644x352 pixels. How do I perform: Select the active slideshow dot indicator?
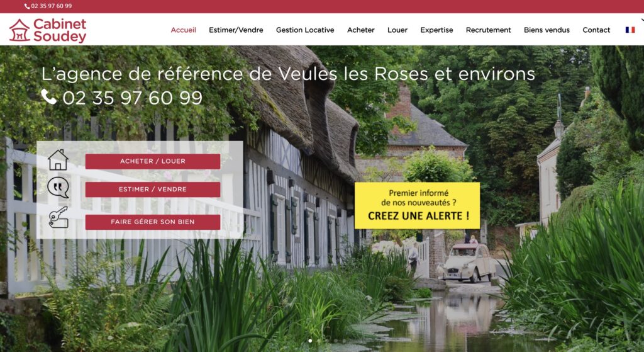310,341
